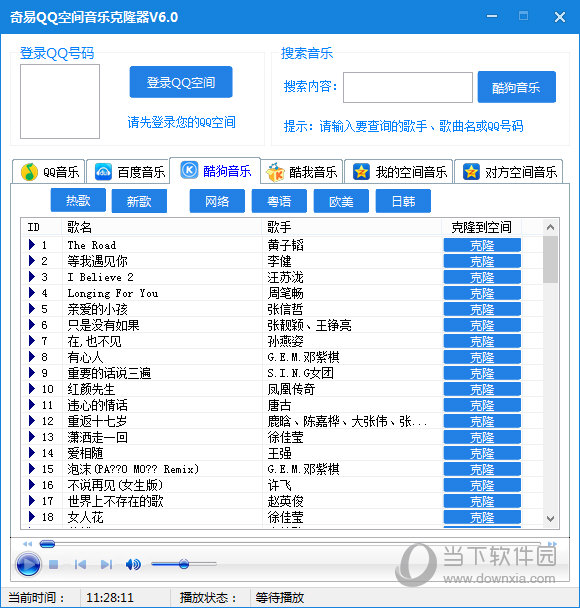
Task: Open the QQ音乐 tab
Action: coord(49,172)
